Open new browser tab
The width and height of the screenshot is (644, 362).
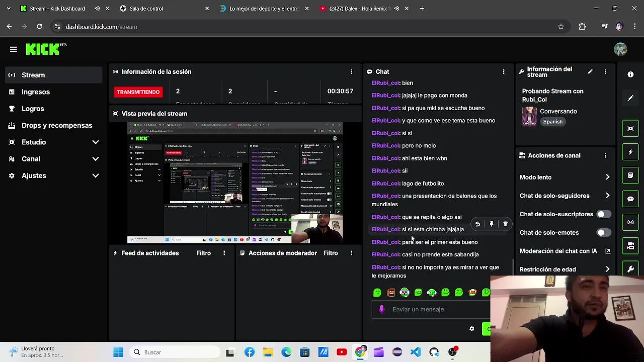(x=422, y=9)
